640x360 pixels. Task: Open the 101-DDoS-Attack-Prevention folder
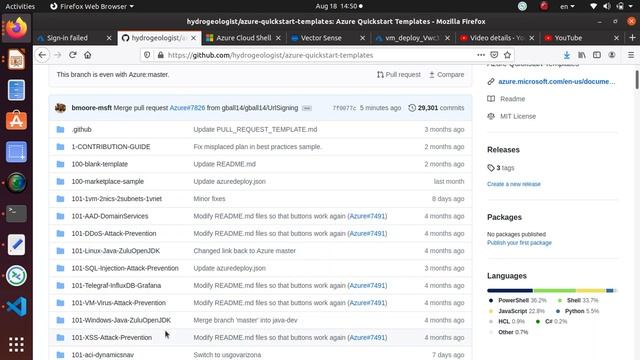[114, 233]
